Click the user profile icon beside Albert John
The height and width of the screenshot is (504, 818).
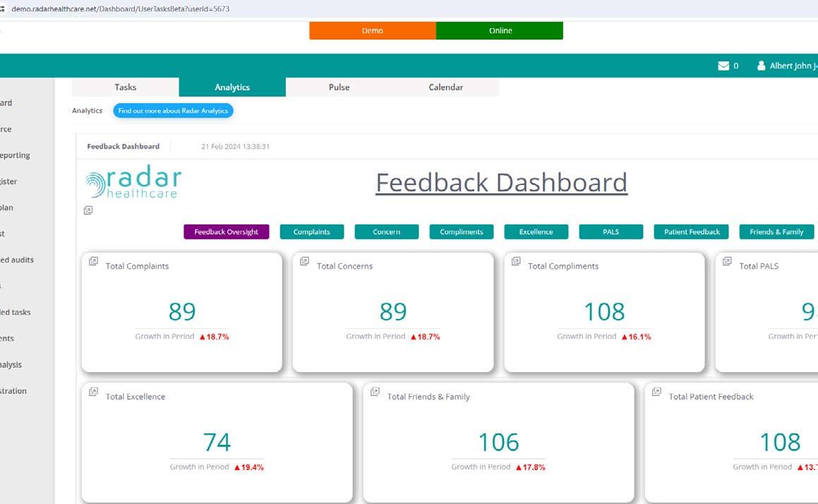click(x=761, y=66)
